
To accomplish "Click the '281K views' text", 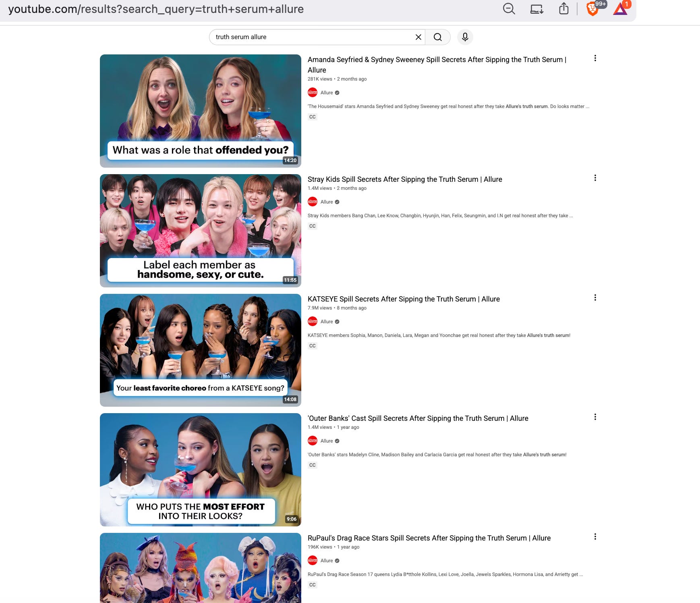I will (320, 79).
